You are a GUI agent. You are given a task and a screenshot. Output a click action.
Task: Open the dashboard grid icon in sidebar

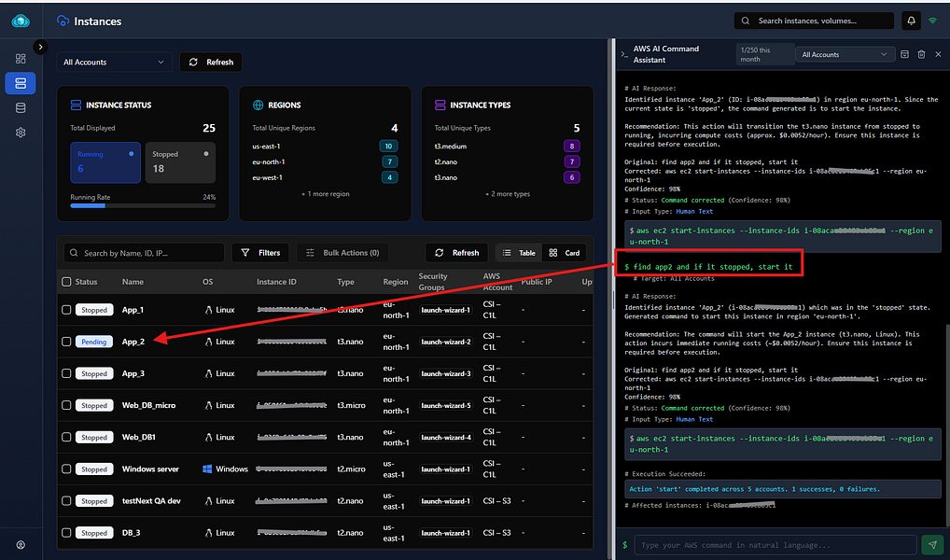(x=21, y=58)
